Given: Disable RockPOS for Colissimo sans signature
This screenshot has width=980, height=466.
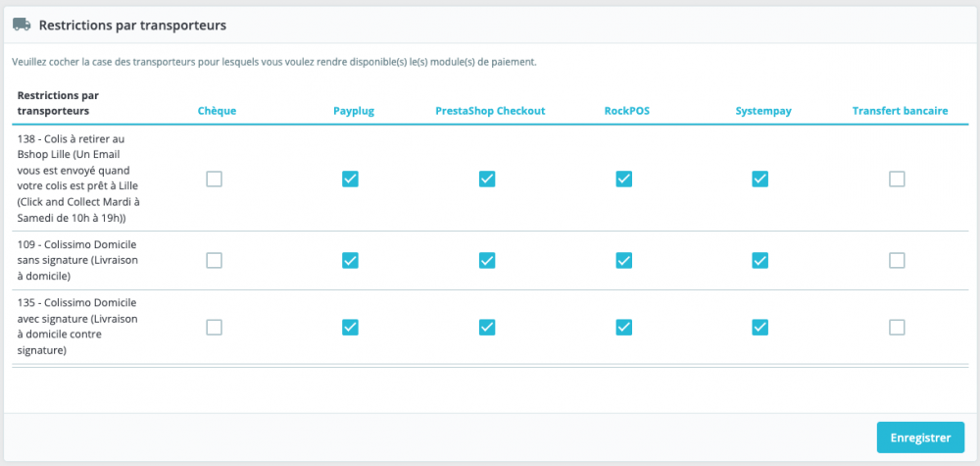Looking at the screenshot, I should (x=623, y=260).
